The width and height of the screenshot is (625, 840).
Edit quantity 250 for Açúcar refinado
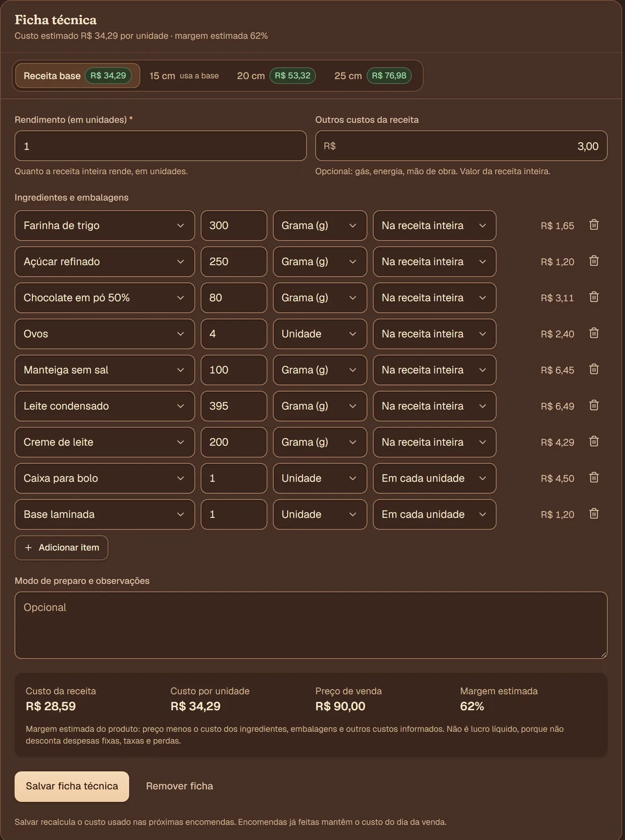coord(234,261)
